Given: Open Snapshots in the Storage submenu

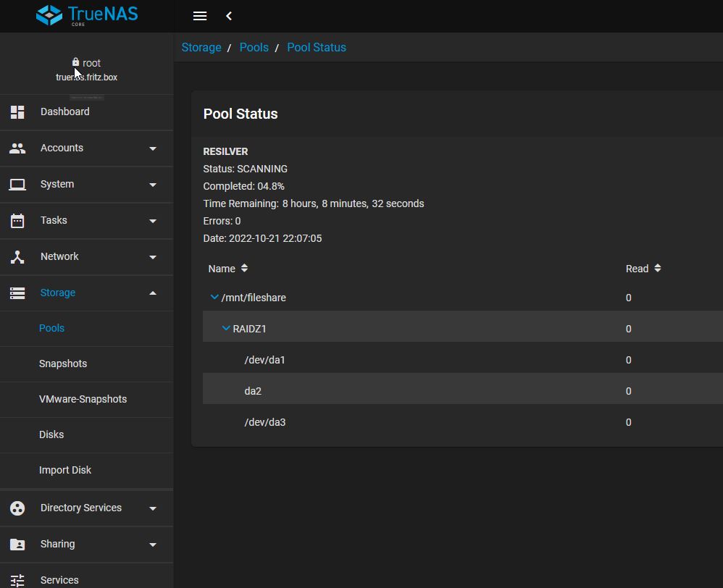Looking at the screenshot, I should tap(63, 364).
